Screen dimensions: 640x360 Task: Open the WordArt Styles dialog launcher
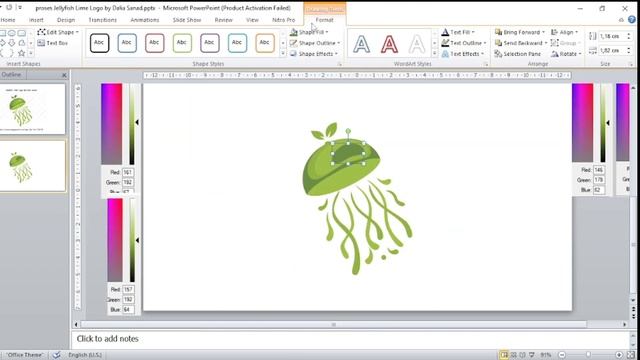(x=486, y=64)
